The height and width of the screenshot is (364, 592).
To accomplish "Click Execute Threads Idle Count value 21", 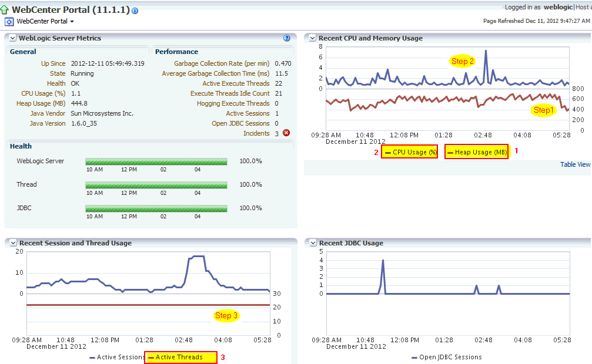I will tap(279, 93).
